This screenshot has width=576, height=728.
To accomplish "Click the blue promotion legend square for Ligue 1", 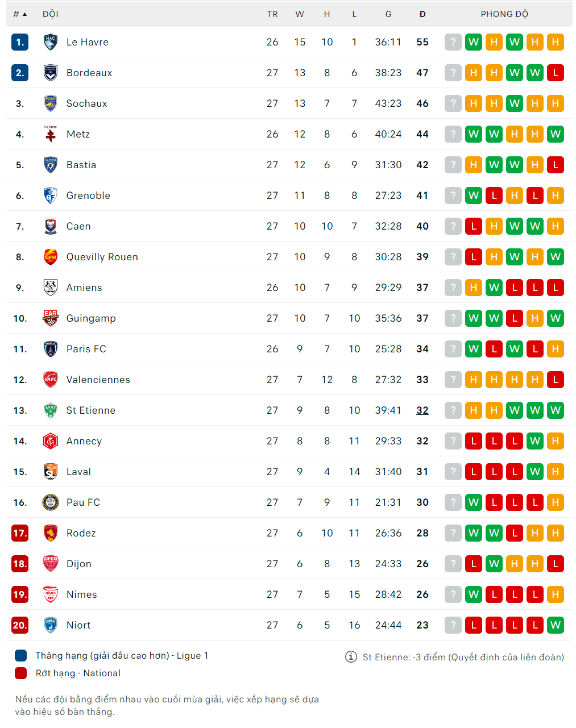I will pos(20,655).
